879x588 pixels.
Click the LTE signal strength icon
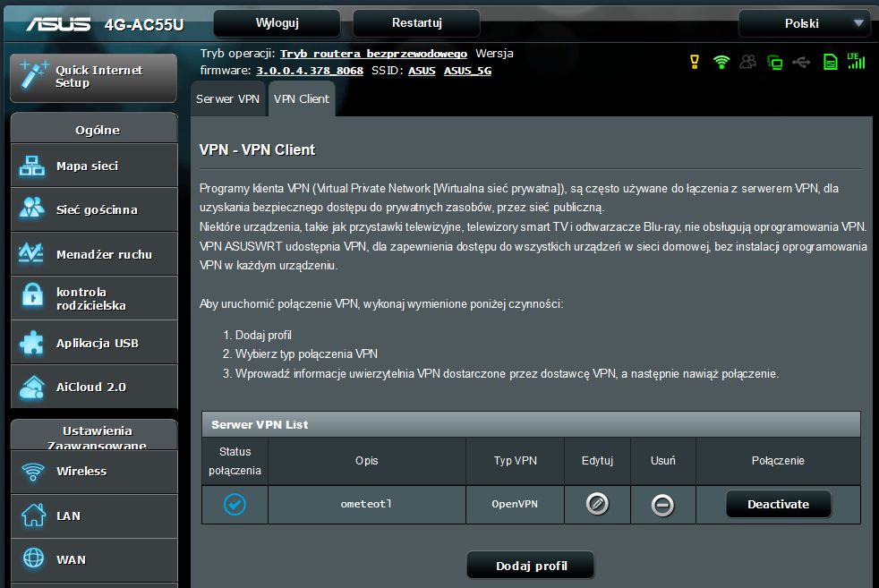[x=856, y=61]
